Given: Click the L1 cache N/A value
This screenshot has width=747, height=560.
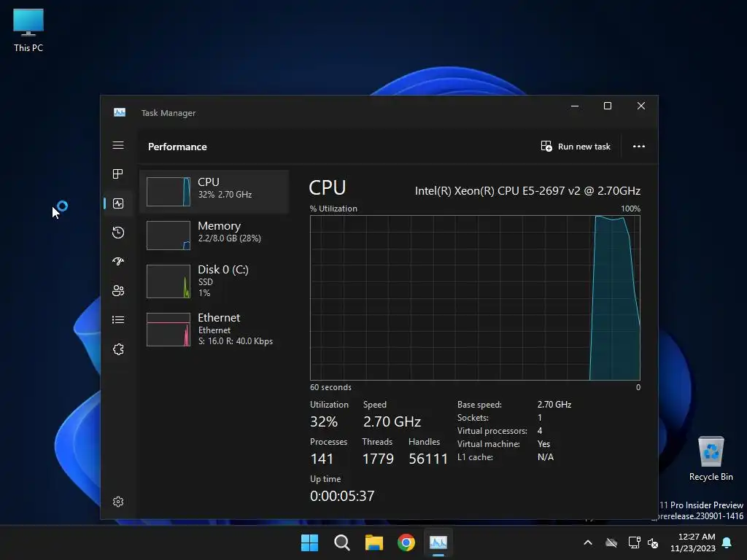Looking at the screenshot, I should tap(546, 457).
